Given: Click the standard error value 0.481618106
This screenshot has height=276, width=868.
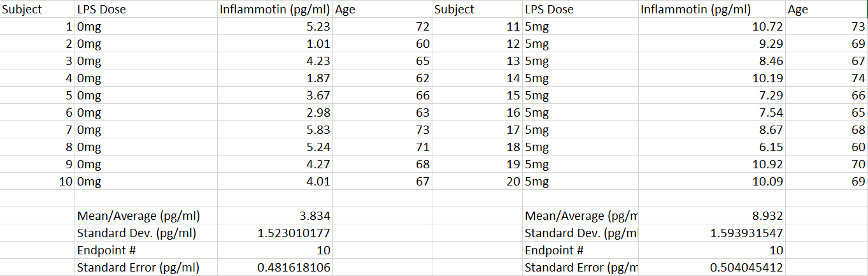Looking at the screenshot, I should pos(275,268).
